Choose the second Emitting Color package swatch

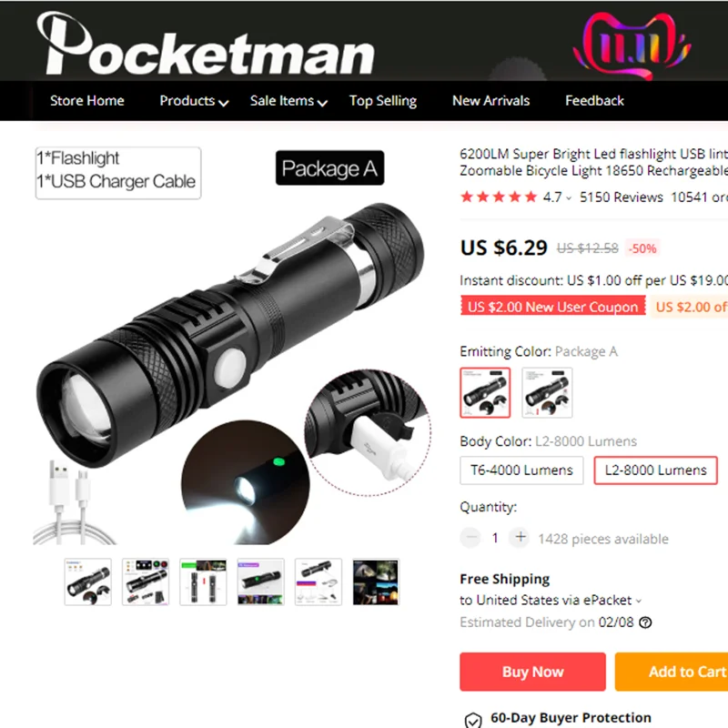pyautogui.click(x=547, y=393)
